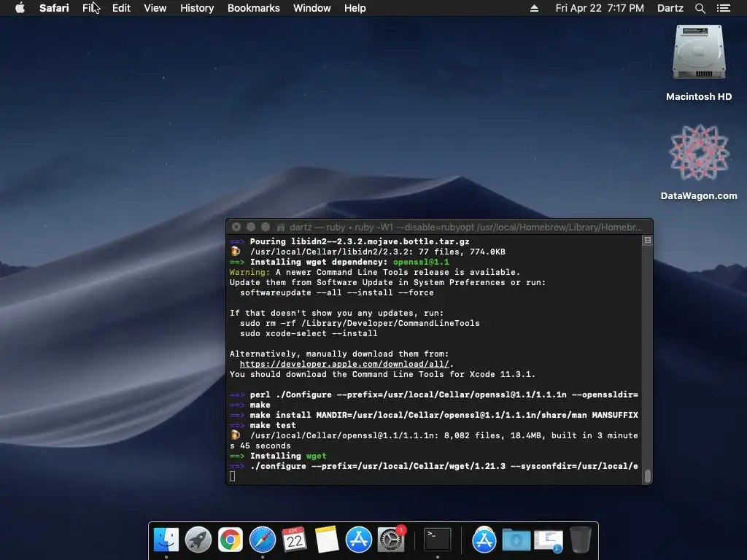Image resolution: width=747 pixels, height=560 pixels.
Task: Launch Google Chrome from the Dock
Action: pyautogui.click(x=230, y=540)
